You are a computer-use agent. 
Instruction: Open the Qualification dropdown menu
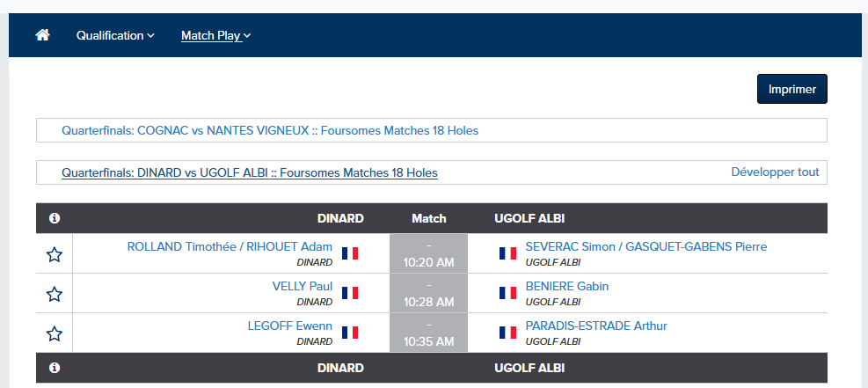pyautogui.click(x=115, y=35)
